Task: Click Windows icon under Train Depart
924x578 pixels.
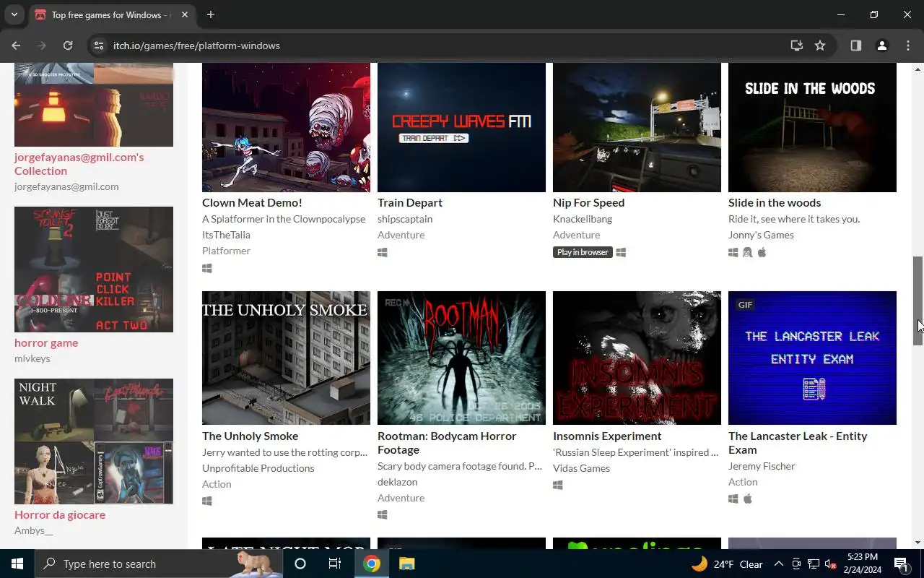Action: click(x=383, y=252)
